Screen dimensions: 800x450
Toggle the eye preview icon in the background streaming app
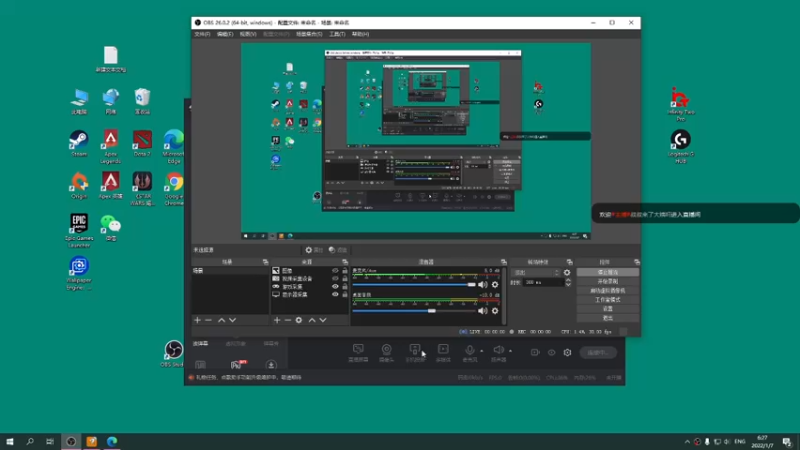(552, 353)
